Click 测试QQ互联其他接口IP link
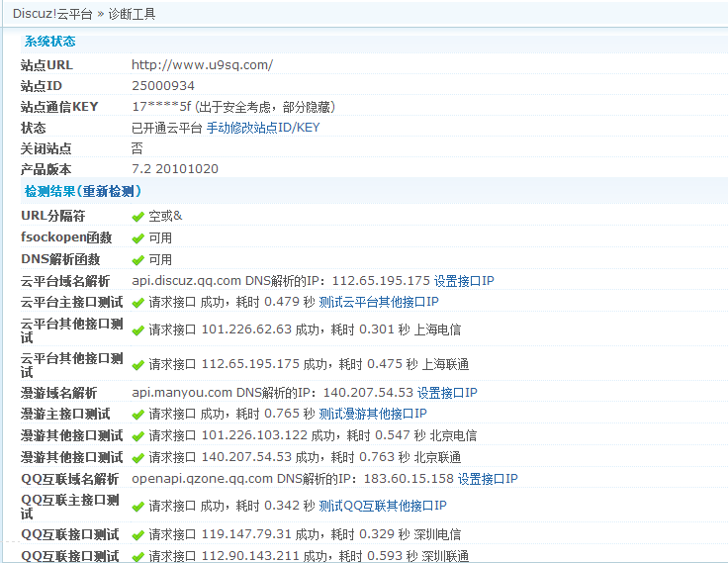 [x=383, y=506]
